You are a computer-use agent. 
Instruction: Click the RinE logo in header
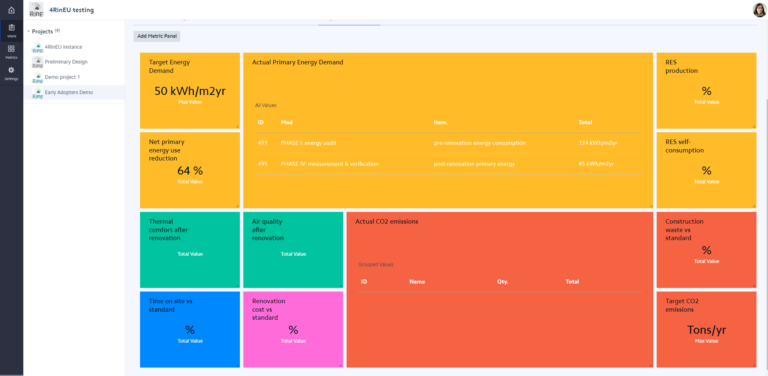[36, 10]
